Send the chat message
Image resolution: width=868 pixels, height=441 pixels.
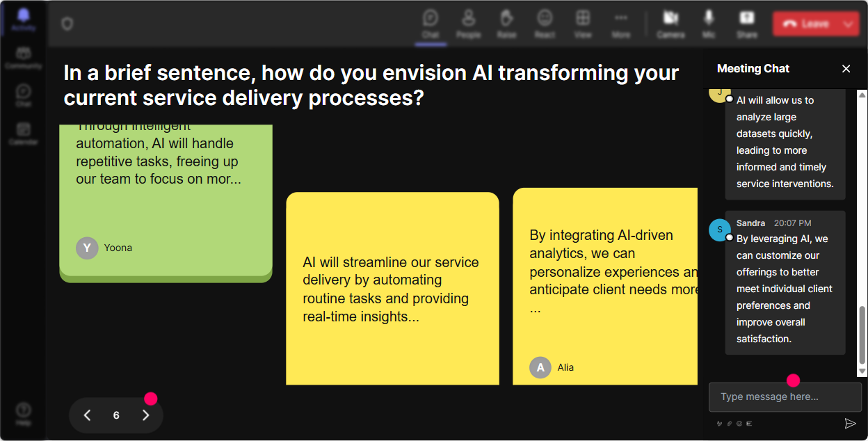[850, 423]
